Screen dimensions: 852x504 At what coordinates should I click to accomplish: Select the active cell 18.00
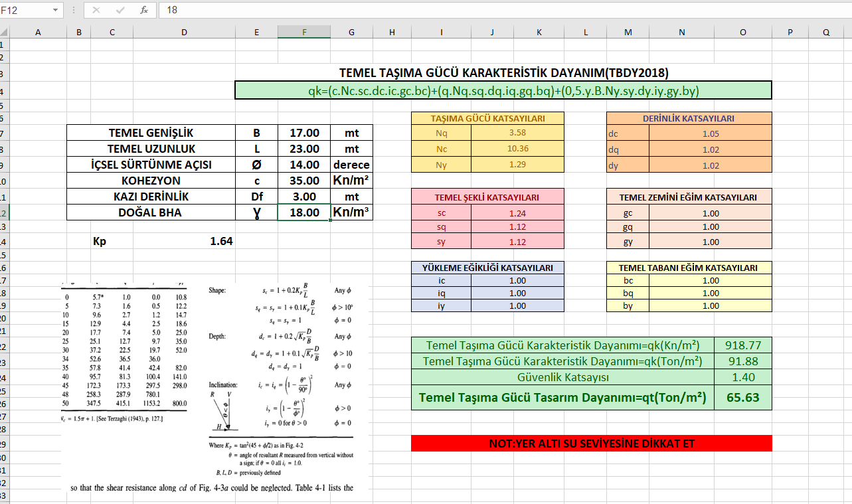(304, 212)
